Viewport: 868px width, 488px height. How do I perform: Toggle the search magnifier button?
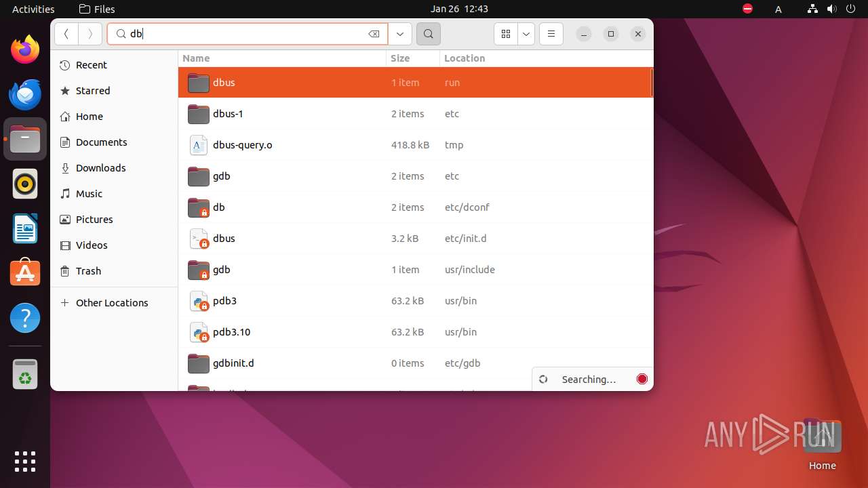click(429, 34)
